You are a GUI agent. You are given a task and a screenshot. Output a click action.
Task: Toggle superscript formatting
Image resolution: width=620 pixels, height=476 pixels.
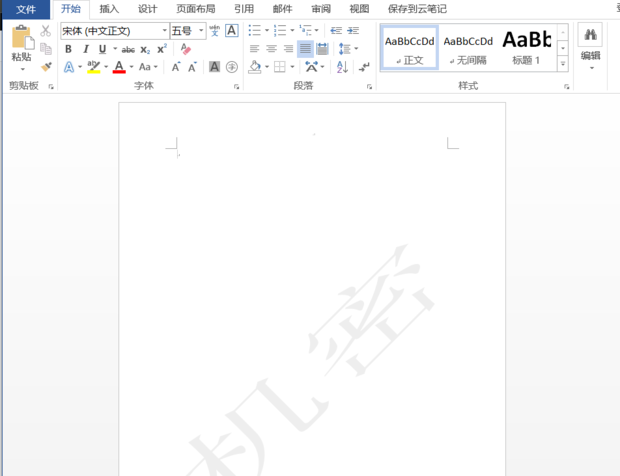click(162, 49)
